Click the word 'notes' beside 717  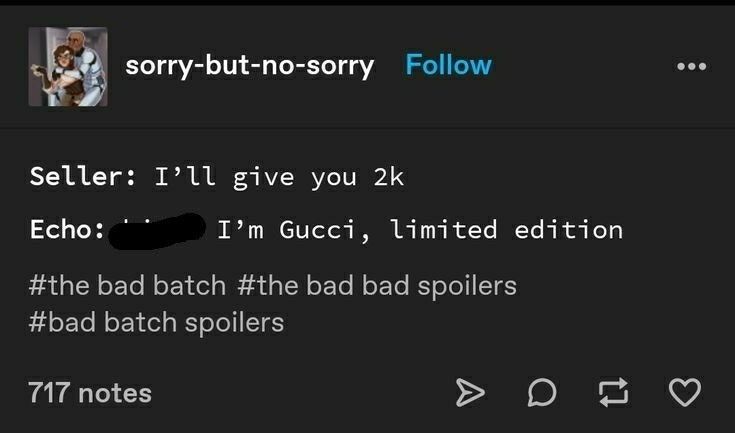pyautogui.click(x=115, y=393)
